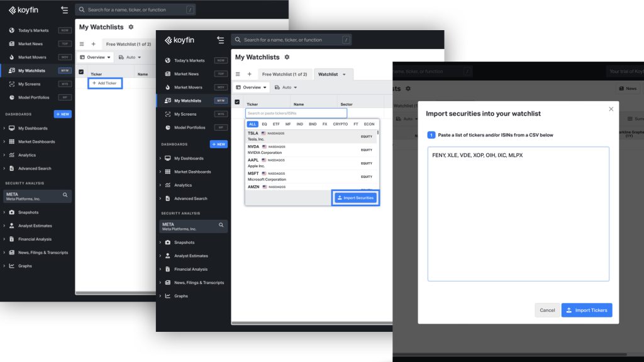Switch to Free Watchlist (1 of 2) tab in middle window
644x362 pixels.
(x=285, y=74)
